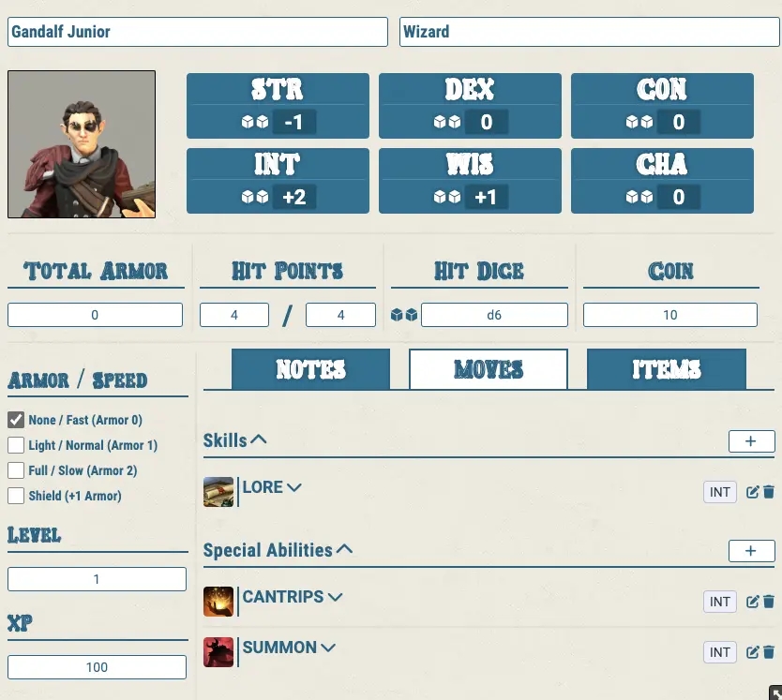
Task: Click the character portrait image
Action: coord(82,144)
